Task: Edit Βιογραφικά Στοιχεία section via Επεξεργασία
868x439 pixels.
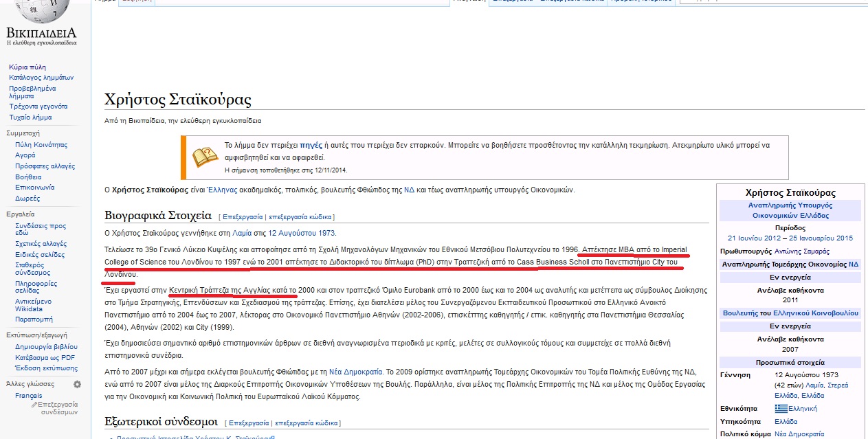Action: point(243,216)
